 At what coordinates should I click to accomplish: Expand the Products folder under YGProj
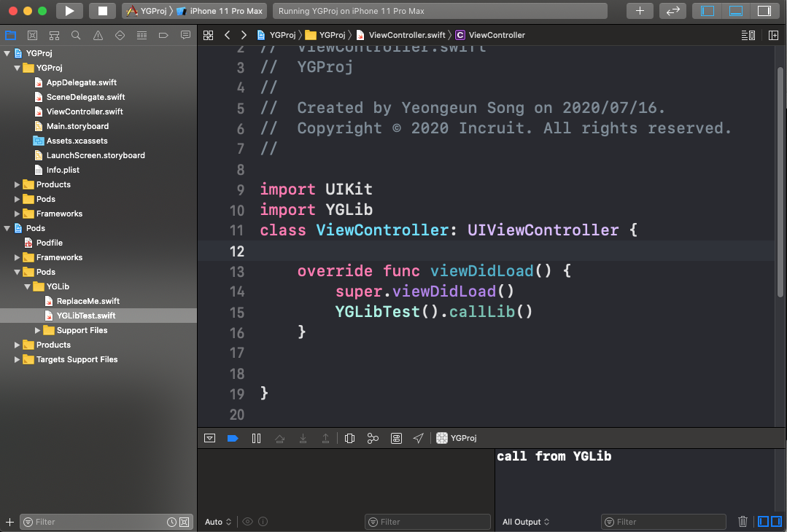click(x=17, y=184)
